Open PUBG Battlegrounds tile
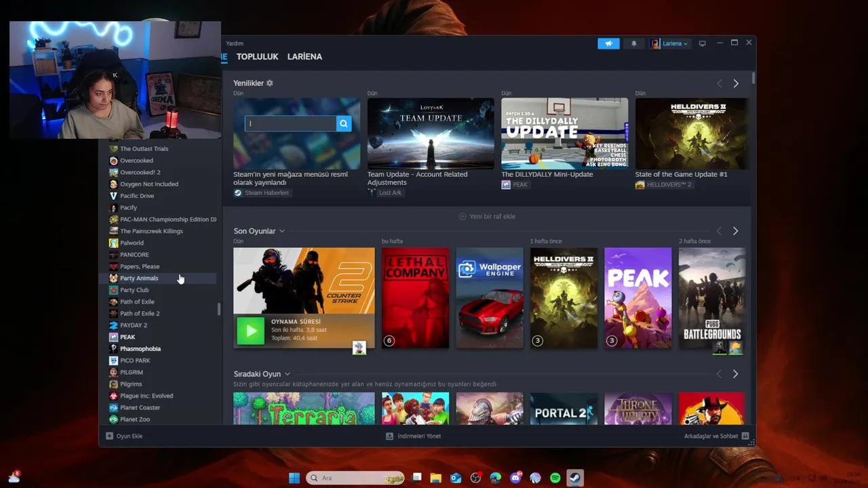 click(x=712, y=298)
